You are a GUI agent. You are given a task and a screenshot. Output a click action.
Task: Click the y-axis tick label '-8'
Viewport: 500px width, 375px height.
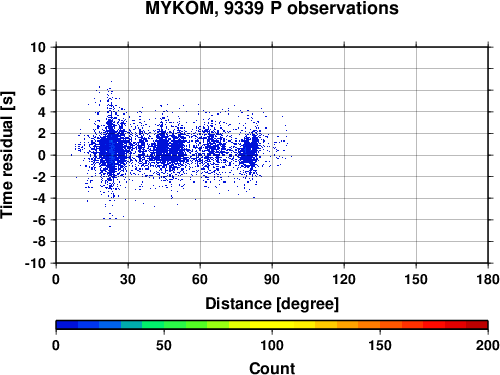coord(39,242)
